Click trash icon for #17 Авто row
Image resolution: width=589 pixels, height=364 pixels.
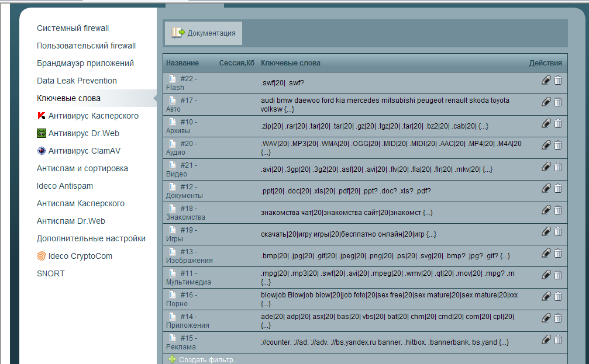click(558, 102)
